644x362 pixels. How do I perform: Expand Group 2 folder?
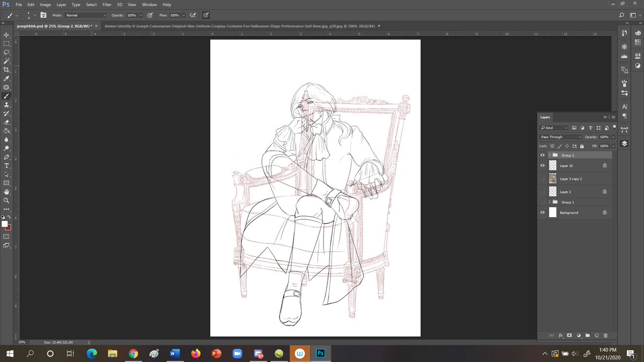549,155
